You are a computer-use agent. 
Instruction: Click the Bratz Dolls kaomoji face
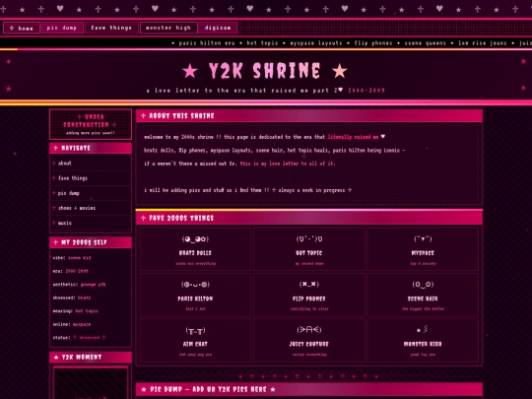195,239
